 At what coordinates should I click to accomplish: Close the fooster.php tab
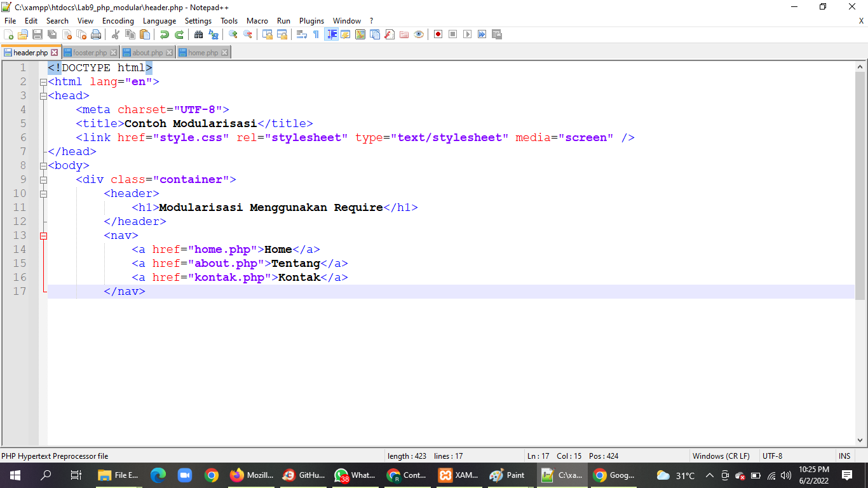tap(114, 53)
